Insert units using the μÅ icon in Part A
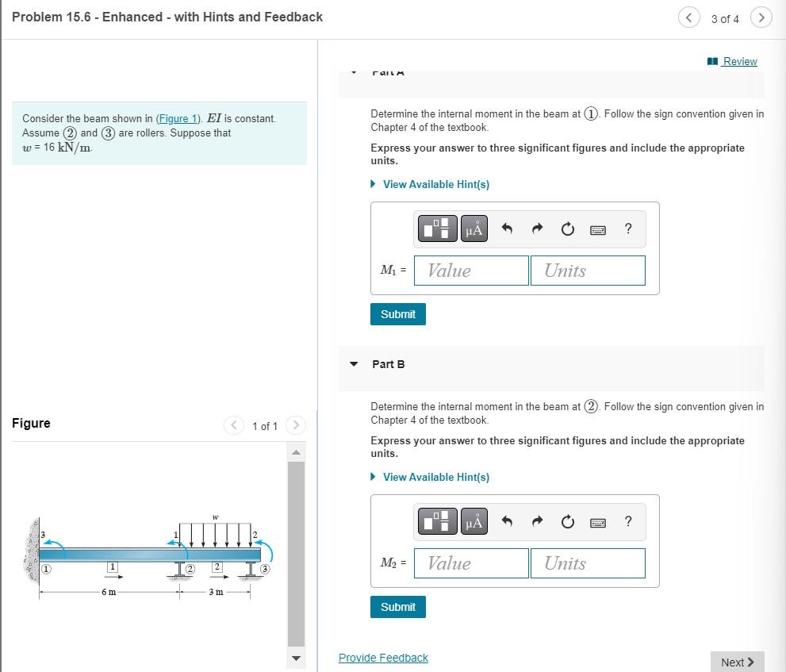This screenshot has height=672, width=786. click(x=474, y=228)
